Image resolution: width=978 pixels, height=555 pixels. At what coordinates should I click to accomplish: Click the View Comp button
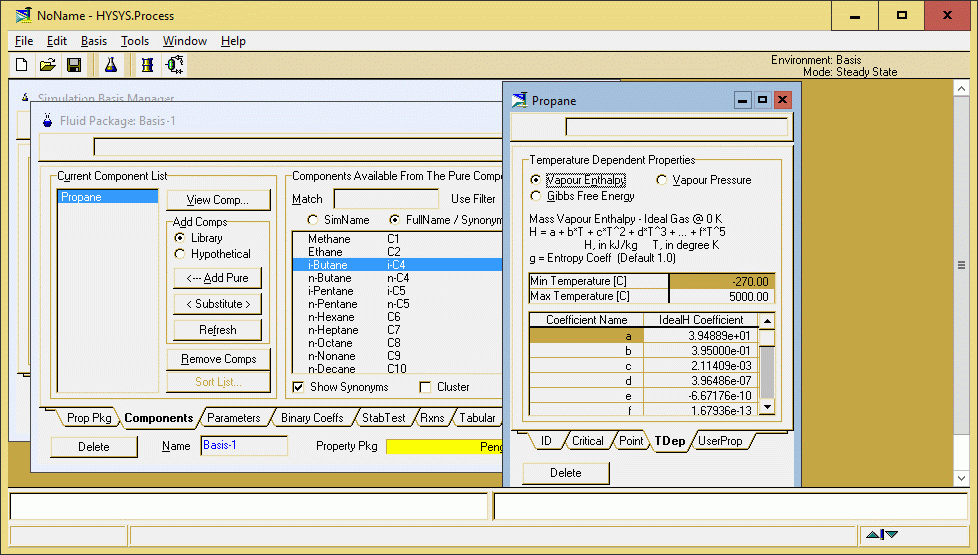click(219, 200)
